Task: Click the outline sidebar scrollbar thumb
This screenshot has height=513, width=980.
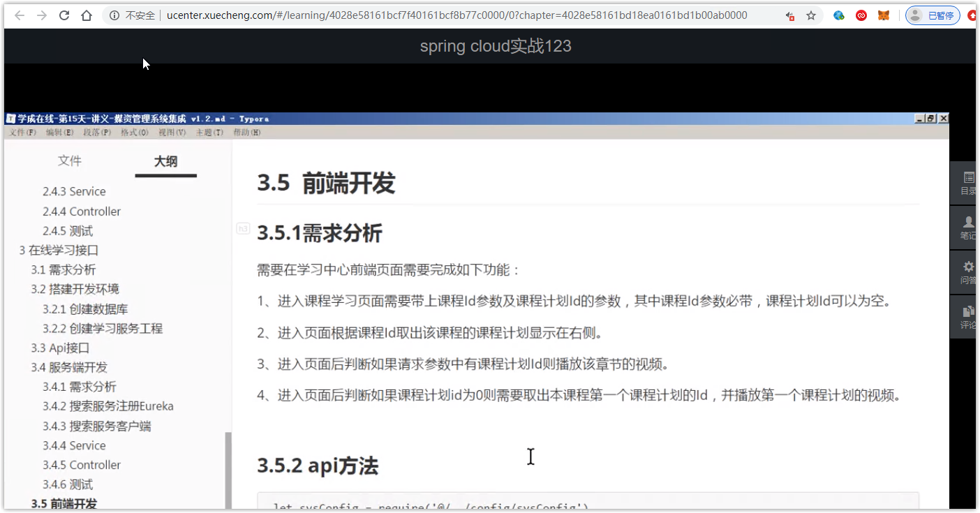Action: (228, 470)
